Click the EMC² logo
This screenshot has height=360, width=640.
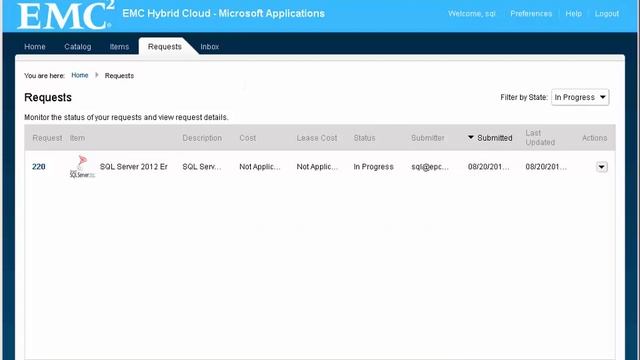[65, 15]
